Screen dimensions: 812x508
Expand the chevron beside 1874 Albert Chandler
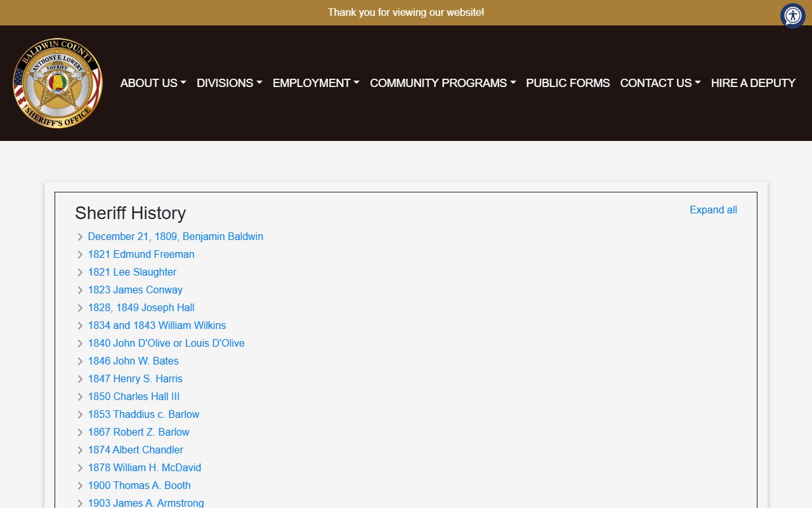[x=80, y=450]
